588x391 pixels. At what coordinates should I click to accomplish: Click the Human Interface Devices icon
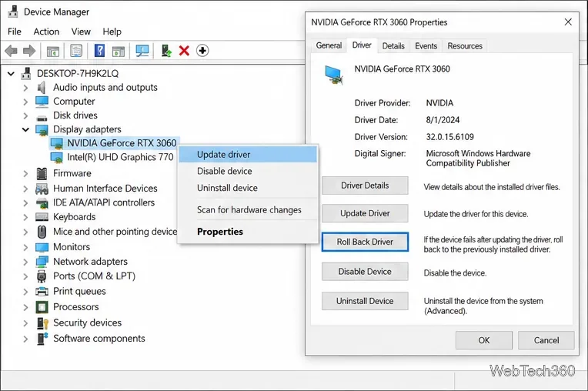42,189
